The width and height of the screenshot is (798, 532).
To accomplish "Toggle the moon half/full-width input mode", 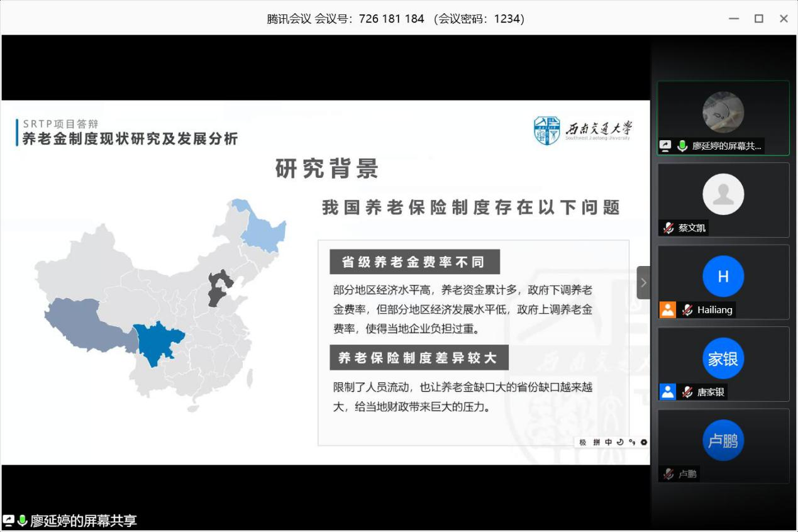I will [620, 442].
